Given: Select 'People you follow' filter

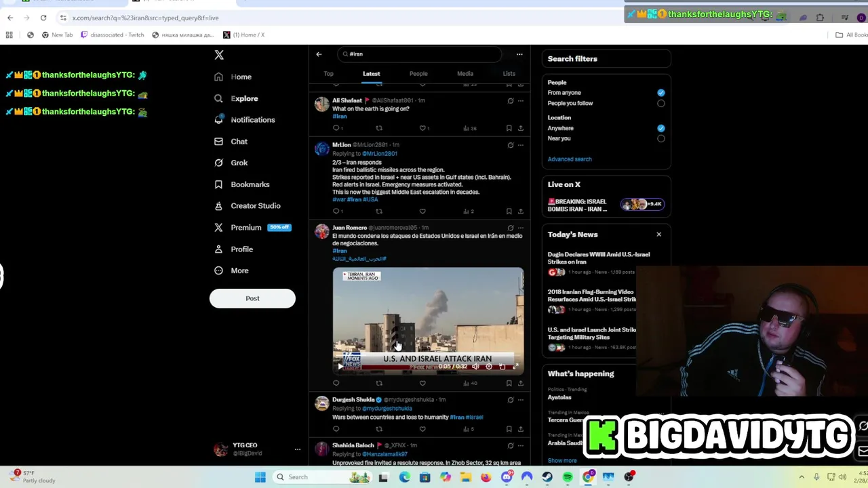Looking at the screenshot, I should coord(660,103).
